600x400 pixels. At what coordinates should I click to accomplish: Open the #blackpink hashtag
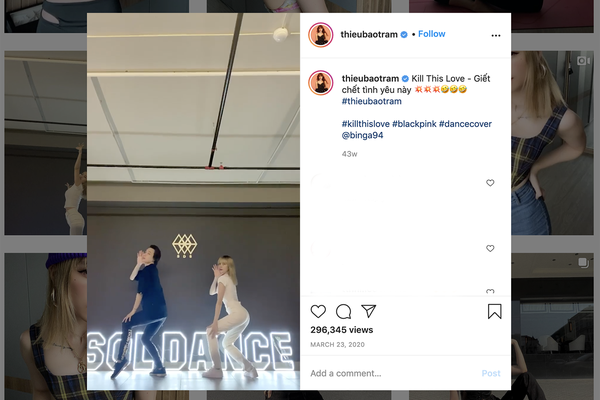(414, 124)
